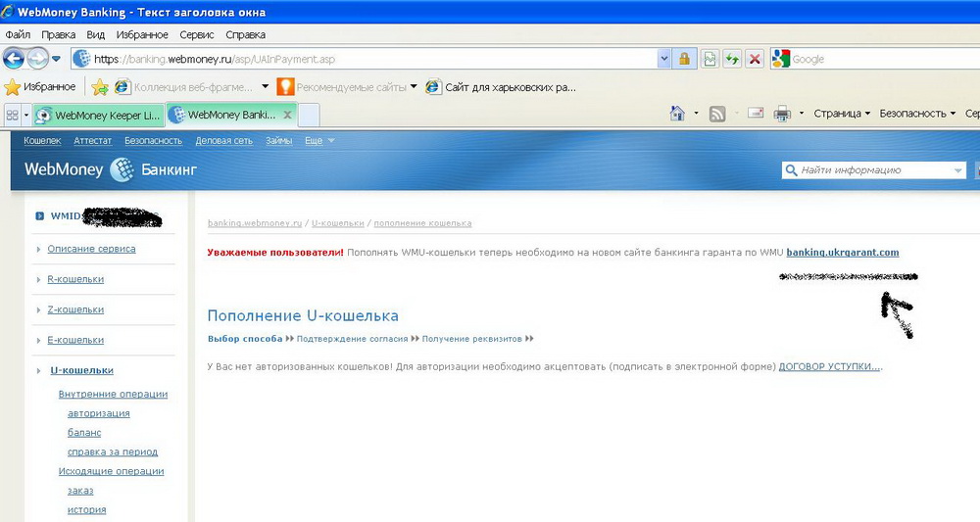
Task: Open Z-кошельки sidebar link
Action: (75, 309)
